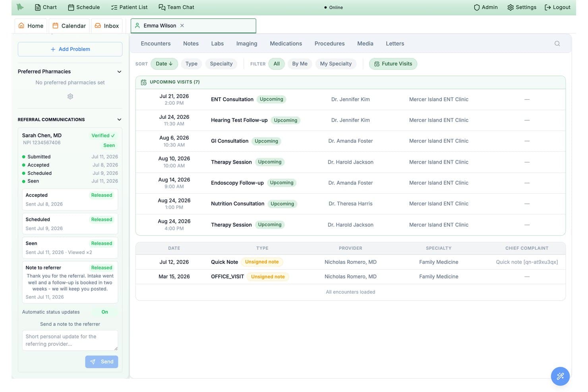Open the Letters tab
Image resolution: width=588 pixels, height=392 pixels.
395,44
